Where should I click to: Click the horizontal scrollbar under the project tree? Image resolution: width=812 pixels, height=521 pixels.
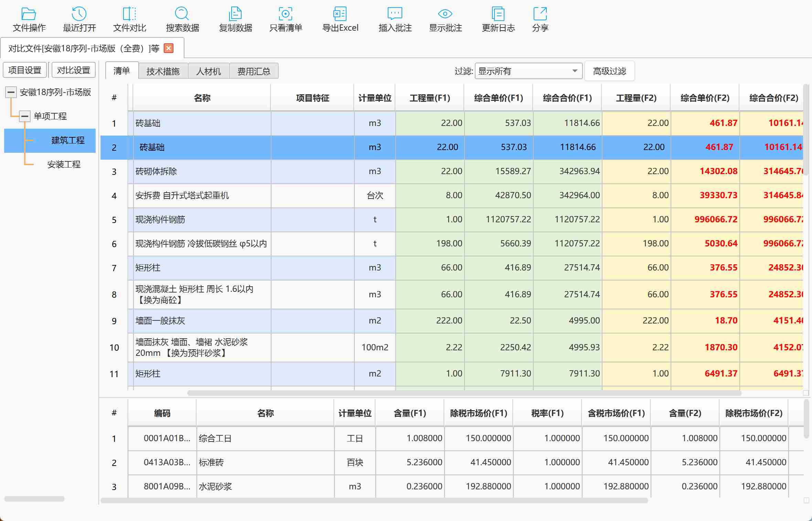pyautogui.click(x=34, y=499)
